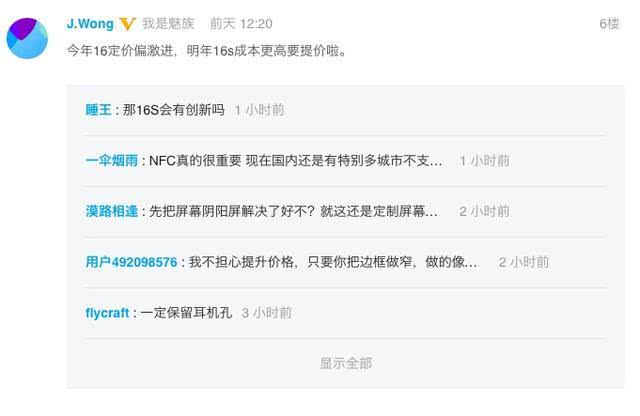Open commenter 一伞烟雨's profile
640x416 pixels.
(111, 160)
